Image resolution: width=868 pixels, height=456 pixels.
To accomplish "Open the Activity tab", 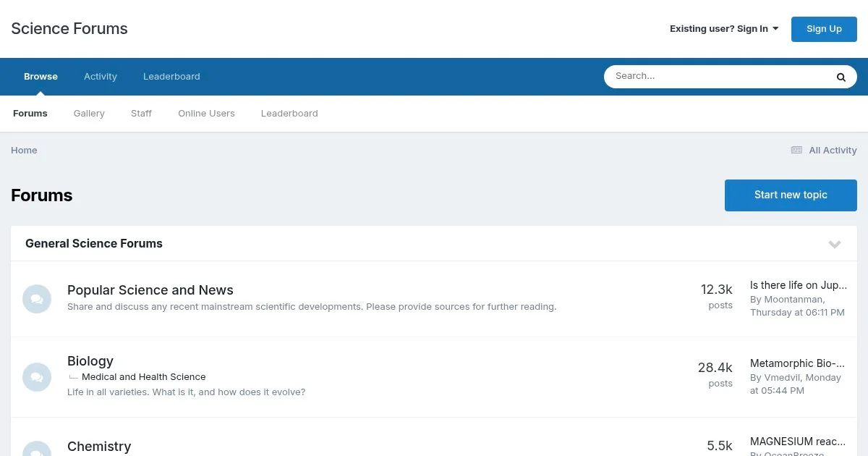I will pos(101,77).
